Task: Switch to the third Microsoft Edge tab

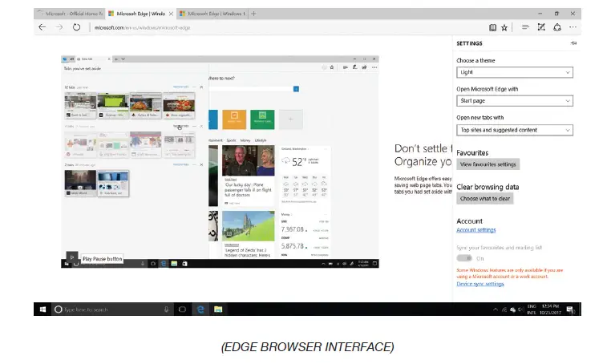Action: point(212,14)
